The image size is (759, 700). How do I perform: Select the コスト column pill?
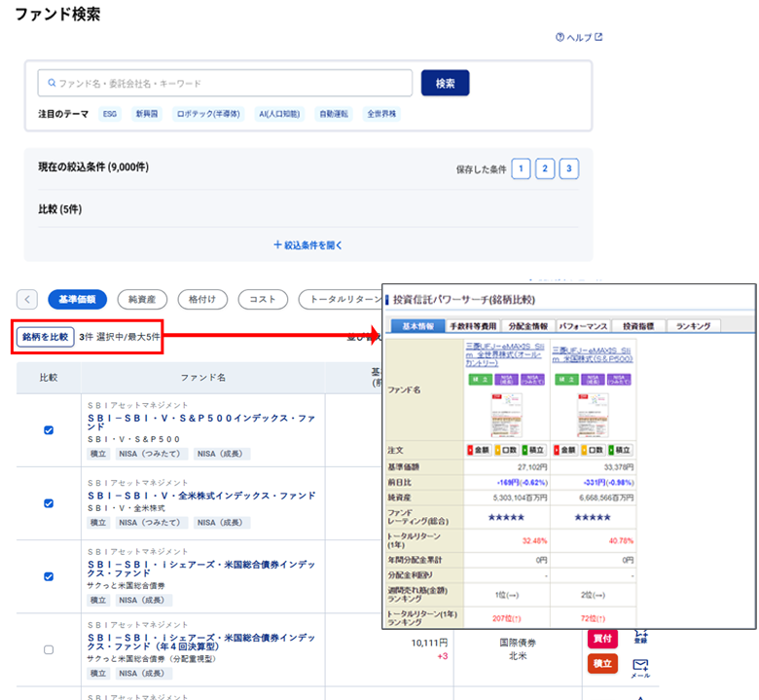point(263,300)
